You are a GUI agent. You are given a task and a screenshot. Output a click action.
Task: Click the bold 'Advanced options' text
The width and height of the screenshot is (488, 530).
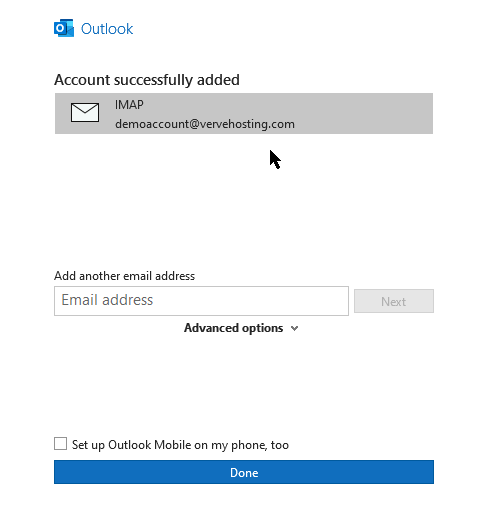[234, 328]
